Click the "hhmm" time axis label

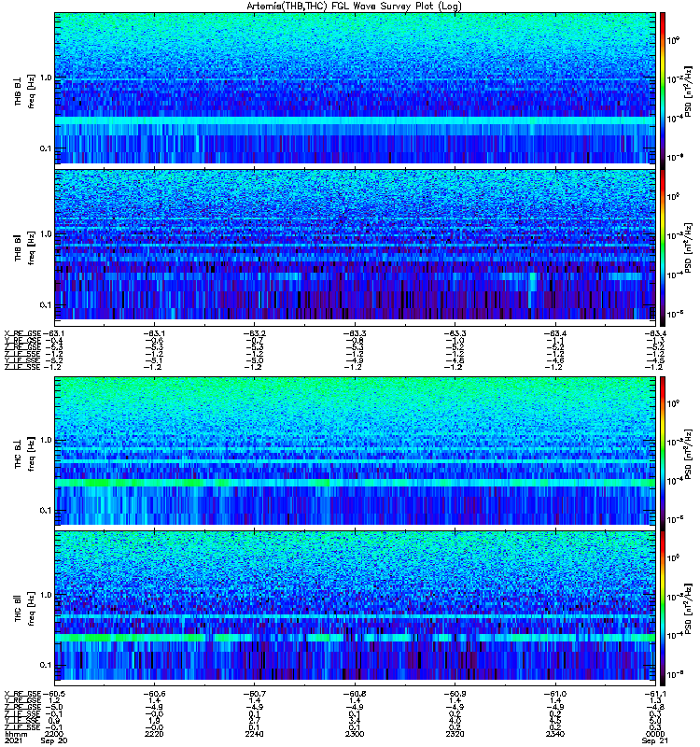(x=15, y=734)
